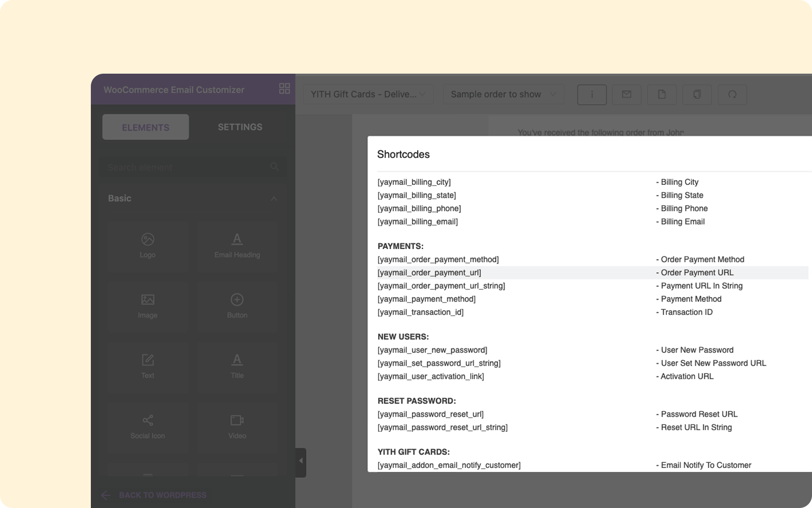
Task: Click the [yaymail_billing_state] shortcode
Action: (417, 195)
